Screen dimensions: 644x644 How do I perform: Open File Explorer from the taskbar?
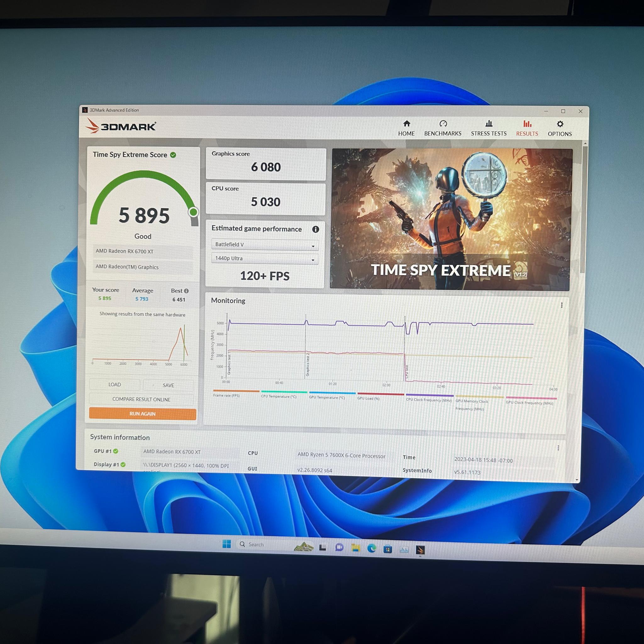coord(355,548)
